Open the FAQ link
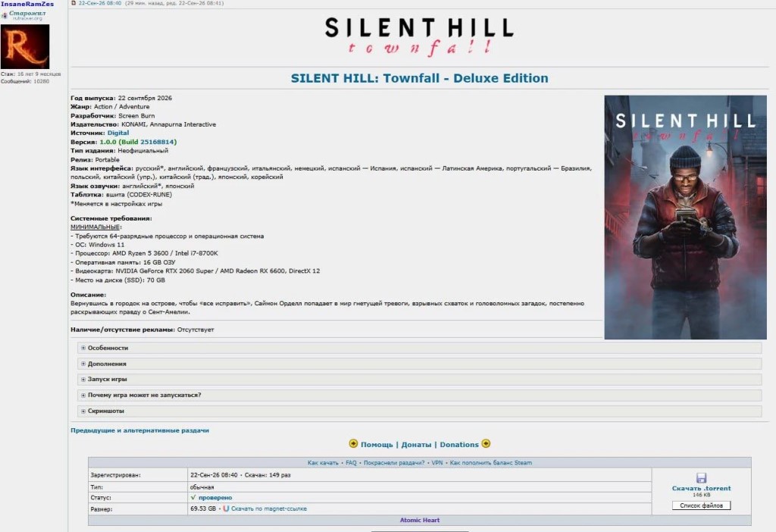 click(351, 463)
